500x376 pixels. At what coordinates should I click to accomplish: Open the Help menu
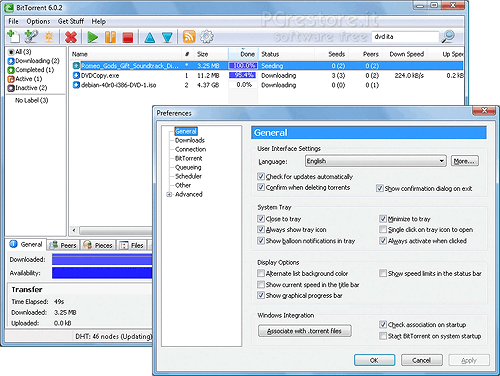99,21
